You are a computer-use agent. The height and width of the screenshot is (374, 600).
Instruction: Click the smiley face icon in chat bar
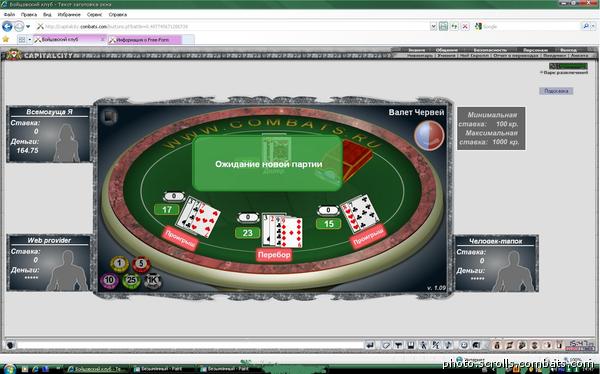click(x=464, y=345)
